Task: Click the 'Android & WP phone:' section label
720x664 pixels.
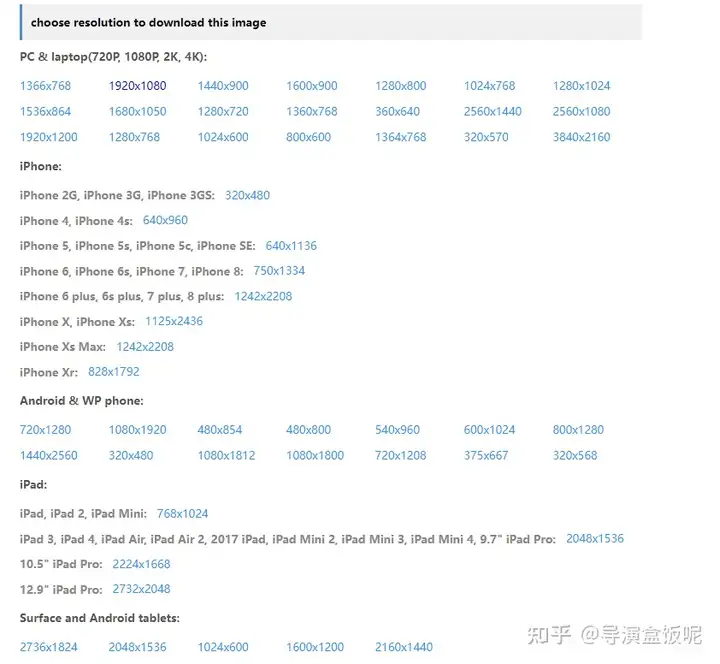Action: pyautogui.click(x=82, y=401)
